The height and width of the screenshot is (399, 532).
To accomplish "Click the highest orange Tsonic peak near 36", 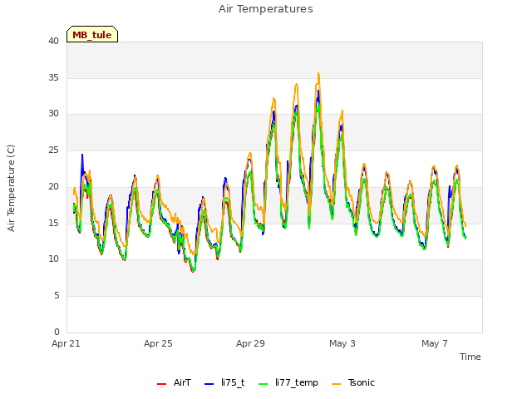I will pos(318,73).
